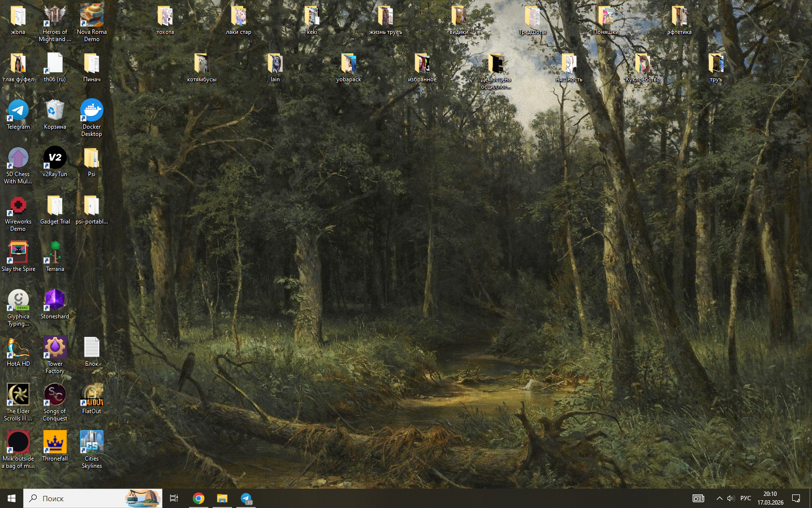Select the котямбусы folder
Image resolution: width=812 pixels, height=508 pixels.
click(202, 67)
